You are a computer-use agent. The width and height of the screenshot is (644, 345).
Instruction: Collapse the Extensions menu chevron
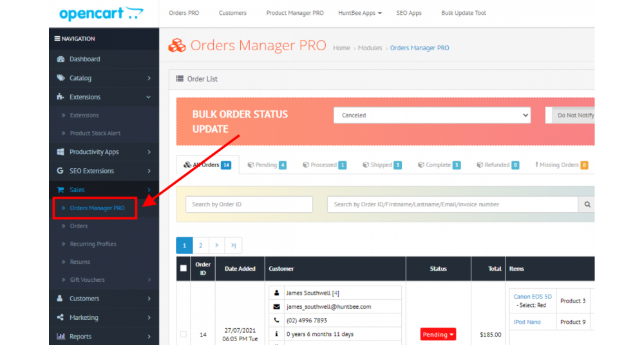click(148, 97)
